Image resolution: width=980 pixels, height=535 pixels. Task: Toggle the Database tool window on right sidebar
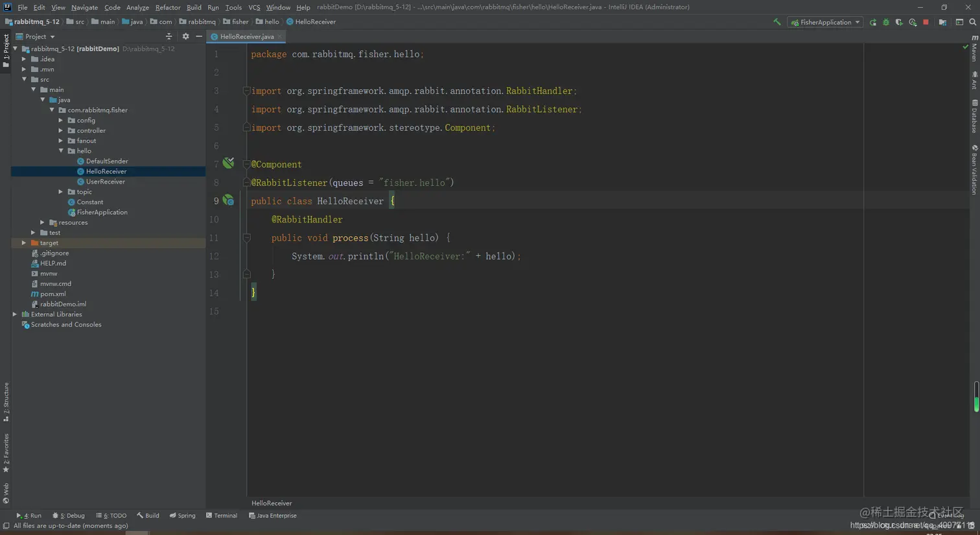pyautogui.click(x=974, y=116)
